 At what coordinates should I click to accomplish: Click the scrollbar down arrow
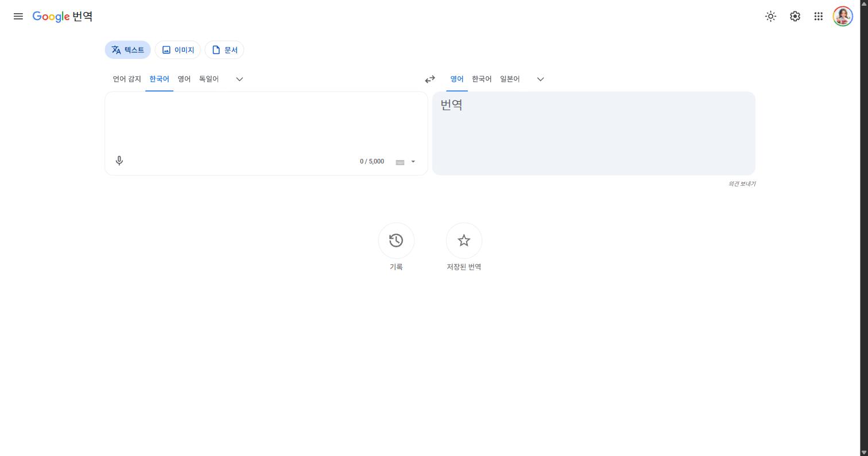coord(863,452)
